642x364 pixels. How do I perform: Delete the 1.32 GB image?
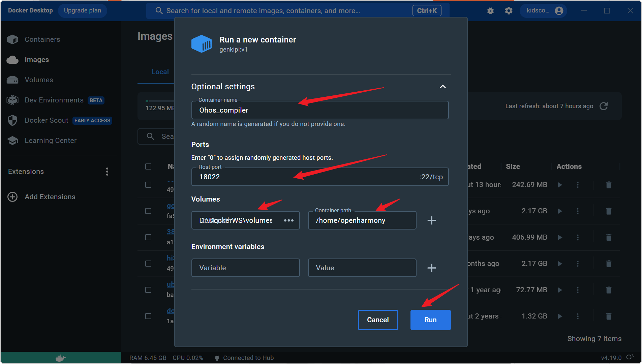[x=609, y=316]
